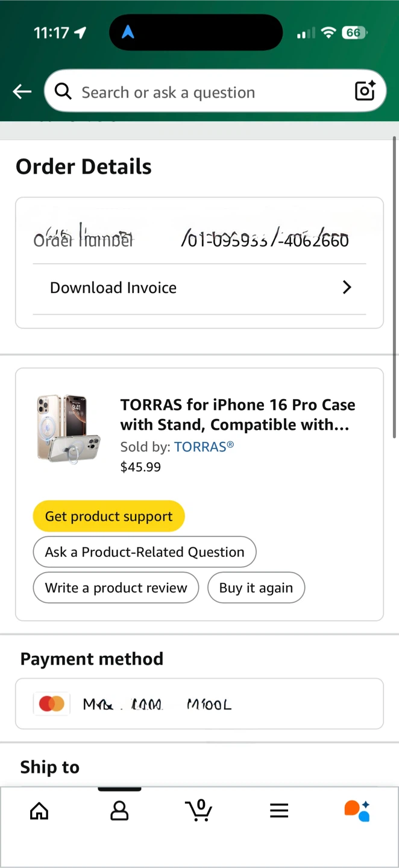Go to Home tab icon
Screen dimensions: 399x868
[39, 811]
